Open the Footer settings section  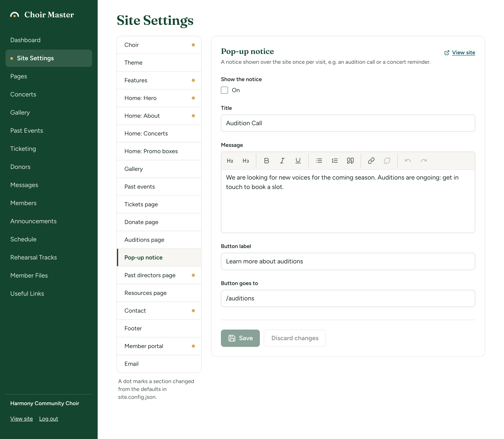pyautogui.click(x=159, y=329)
